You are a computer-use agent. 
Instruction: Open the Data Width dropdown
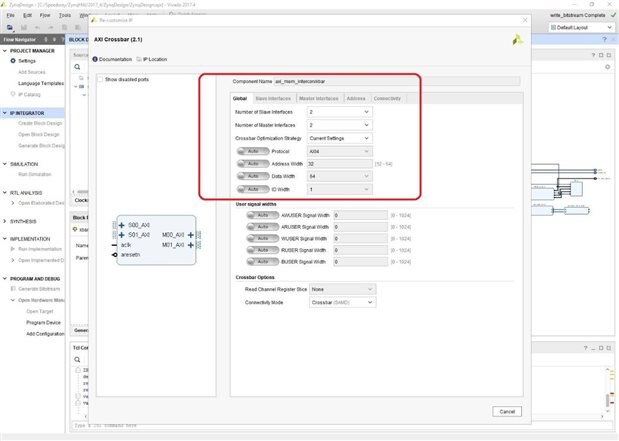click(x=340, y=176)
